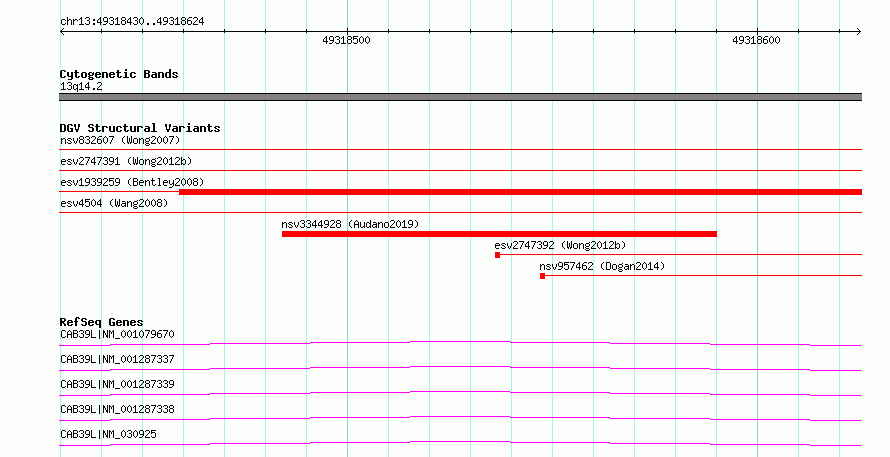Screen dimensions: 890x457
Task: Click the red start square of esv2747392
Action: (x=497, y=255)
